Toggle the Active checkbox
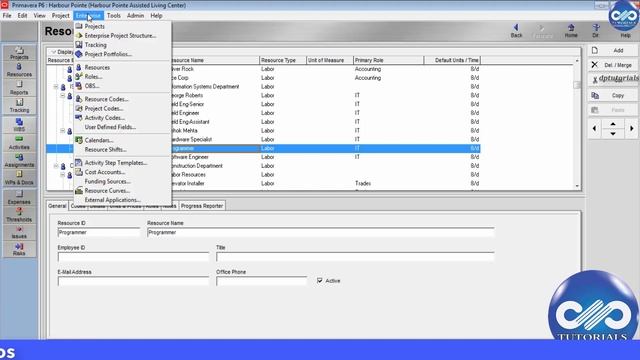 (320, 280)
